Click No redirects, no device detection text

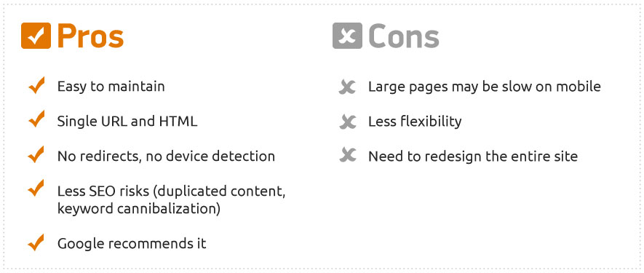tap(166, 157)
